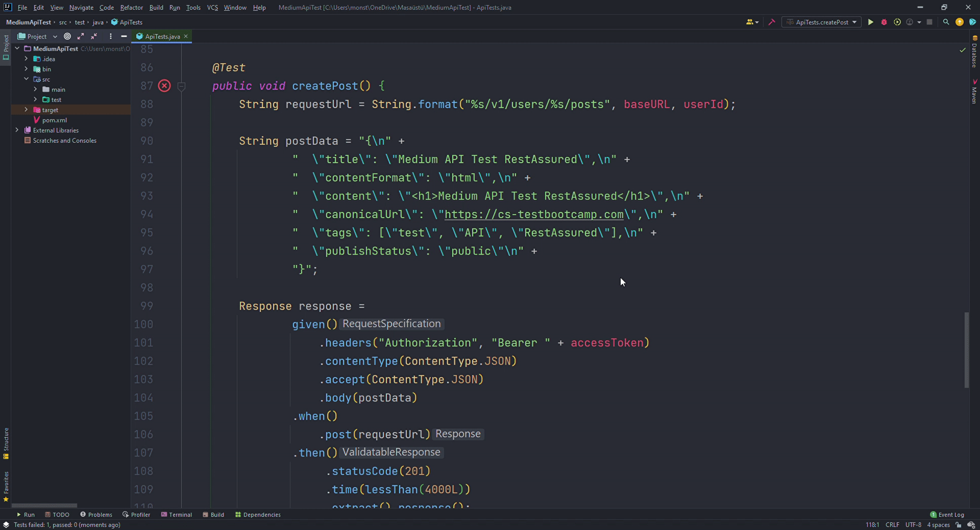Expand the main folder
980x530 pixels.
pyautogui.click(x=35, y=89)
